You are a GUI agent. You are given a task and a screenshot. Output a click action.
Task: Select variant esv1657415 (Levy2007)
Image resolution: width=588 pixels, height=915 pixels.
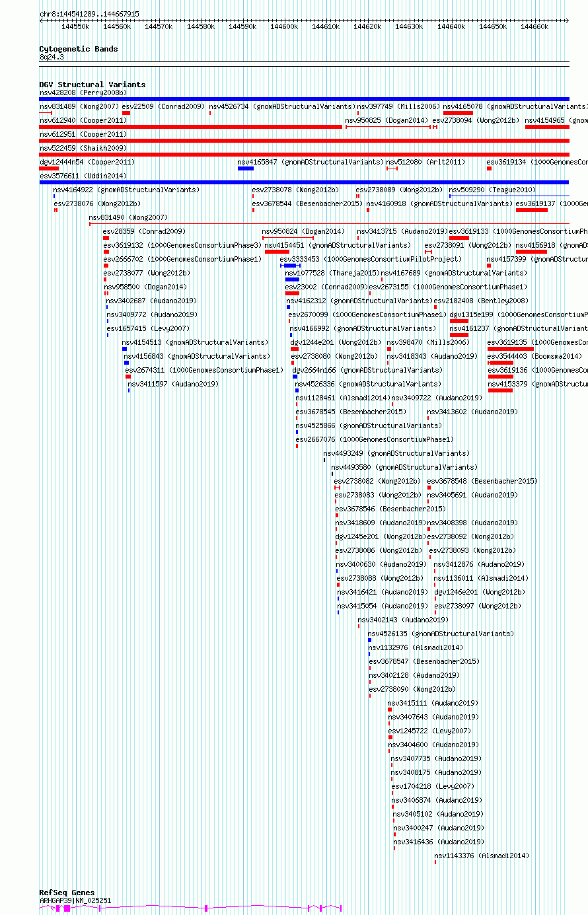point(148,328)
